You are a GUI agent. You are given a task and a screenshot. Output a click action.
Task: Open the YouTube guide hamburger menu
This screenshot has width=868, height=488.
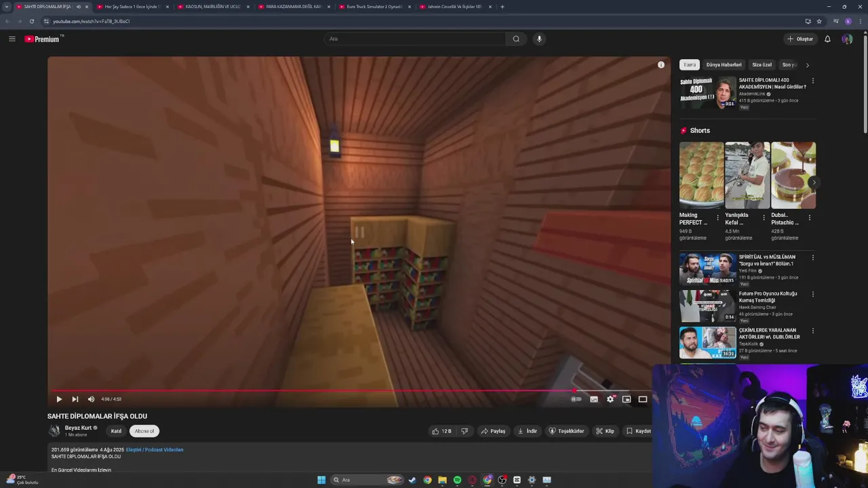point(12,39)
